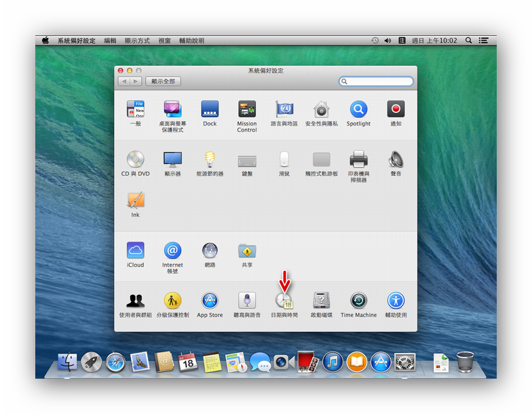Launch iTunes from the Dock

(x=332, y=362)
